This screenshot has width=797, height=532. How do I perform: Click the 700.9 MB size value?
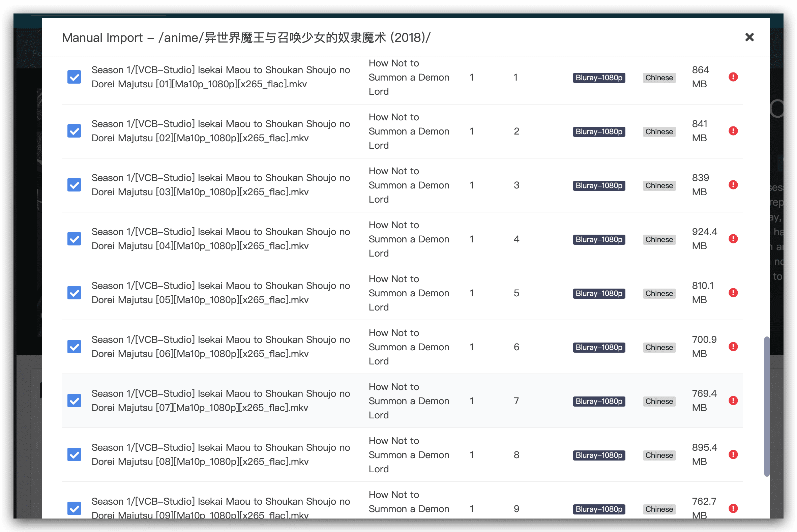[x=704, y=347]
